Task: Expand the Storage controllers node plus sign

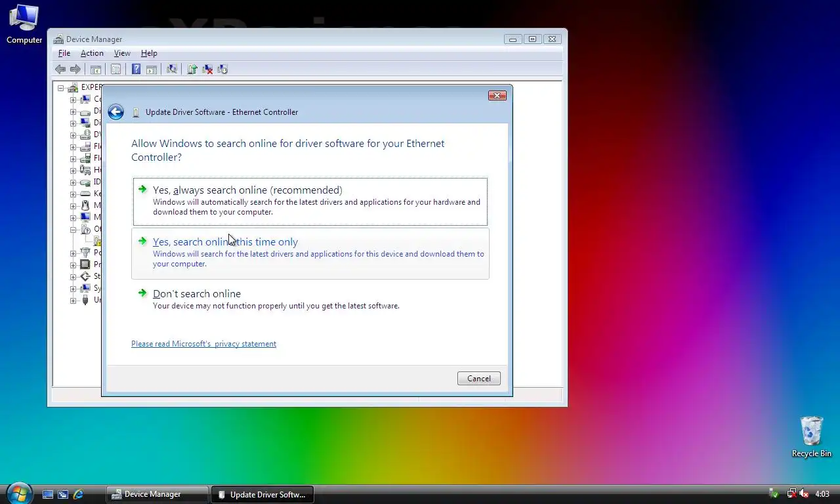Action: pyautogui.click(x=73, y=277)
